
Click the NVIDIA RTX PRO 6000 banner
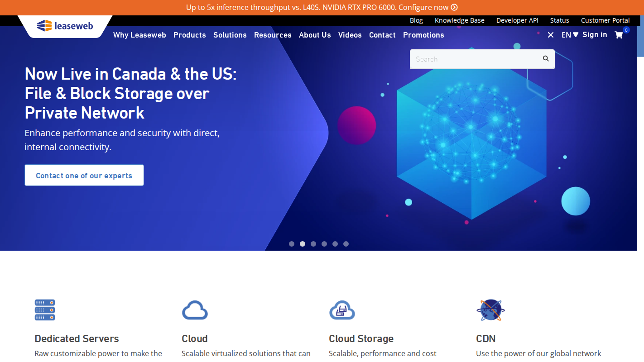[322, 8]
